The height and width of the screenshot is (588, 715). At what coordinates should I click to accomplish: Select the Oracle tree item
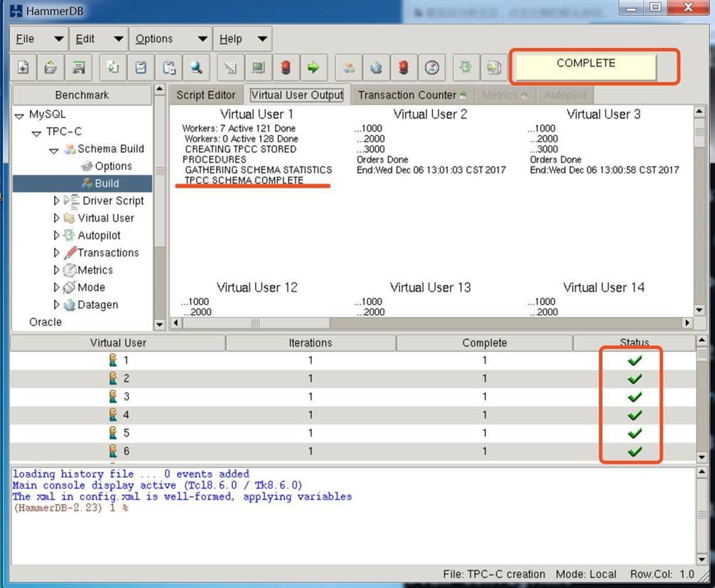(x=45, y=322)
